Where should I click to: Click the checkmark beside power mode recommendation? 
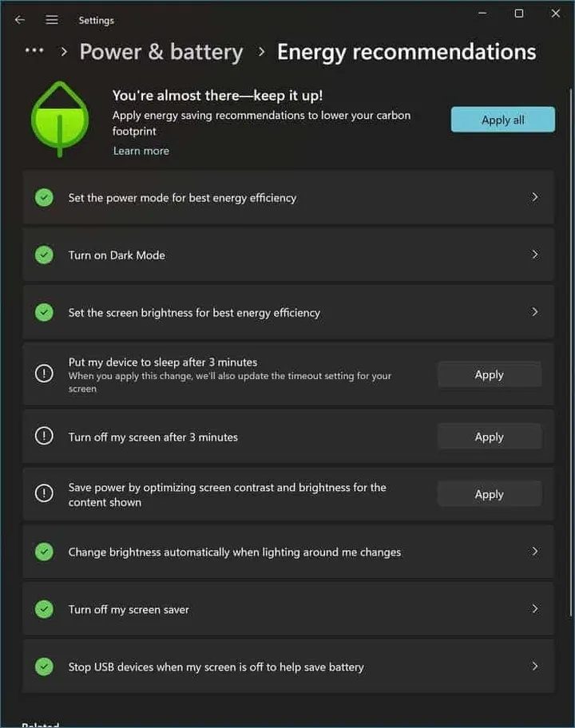coord(44,197)
